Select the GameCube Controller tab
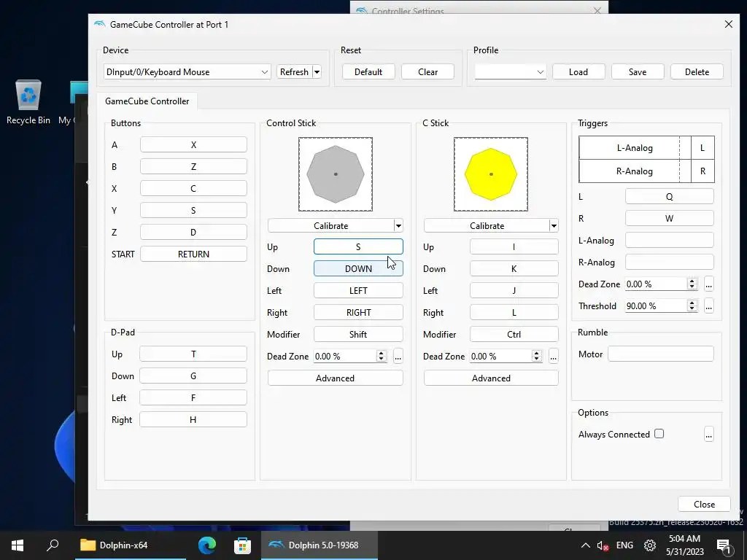 [x=147, y=101]
